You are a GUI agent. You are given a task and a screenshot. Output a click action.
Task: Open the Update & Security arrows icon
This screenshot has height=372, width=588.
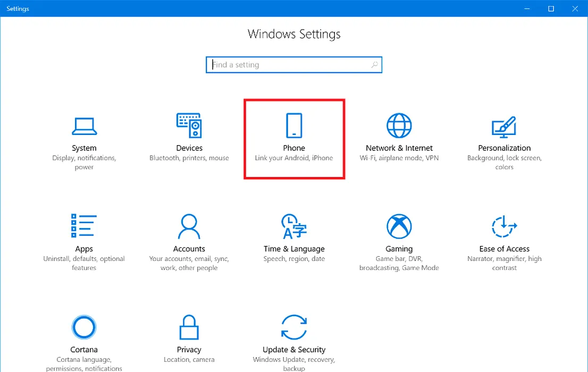pos(294,327)
